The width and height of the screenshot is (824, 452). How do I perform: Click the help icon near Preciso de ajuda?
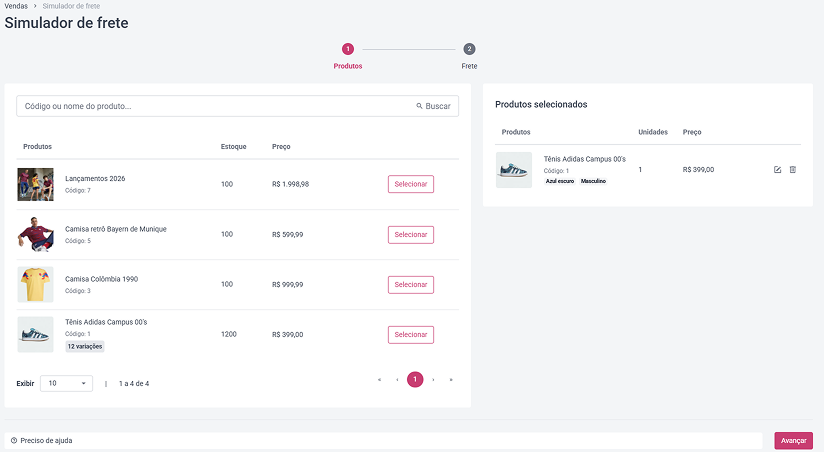(x=14, y=440)
